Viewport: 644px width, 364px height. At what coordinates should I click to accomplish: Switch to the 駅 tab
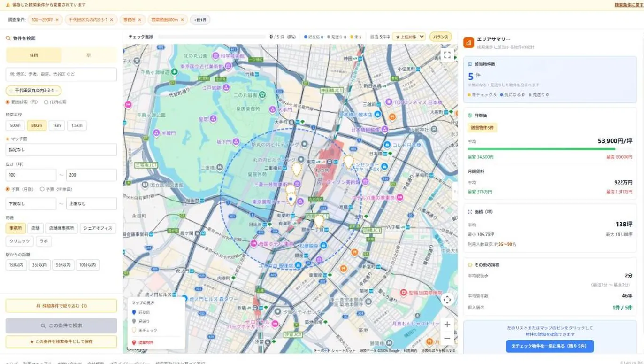(x=89, y=55)
